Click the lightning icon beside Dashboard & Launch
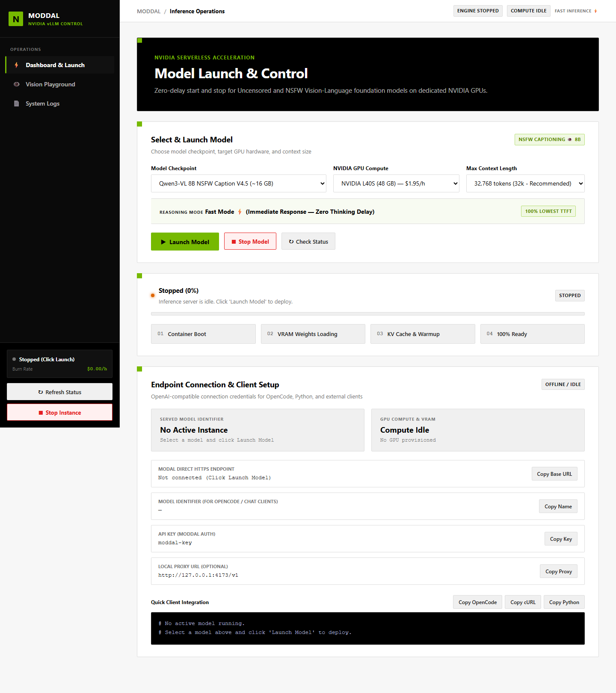This screenshot has width=616, height=693. (16, 65)
